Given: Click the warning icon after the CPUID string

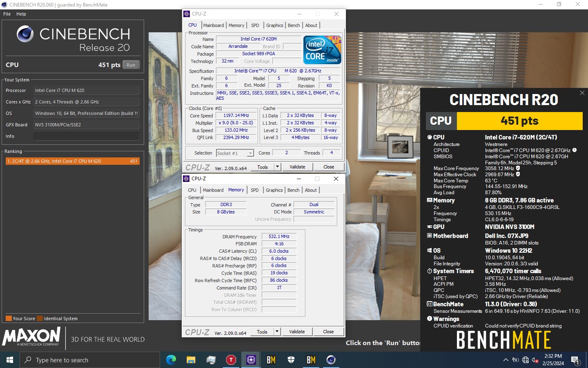Looking at the screenshot, I should point(575,150).
